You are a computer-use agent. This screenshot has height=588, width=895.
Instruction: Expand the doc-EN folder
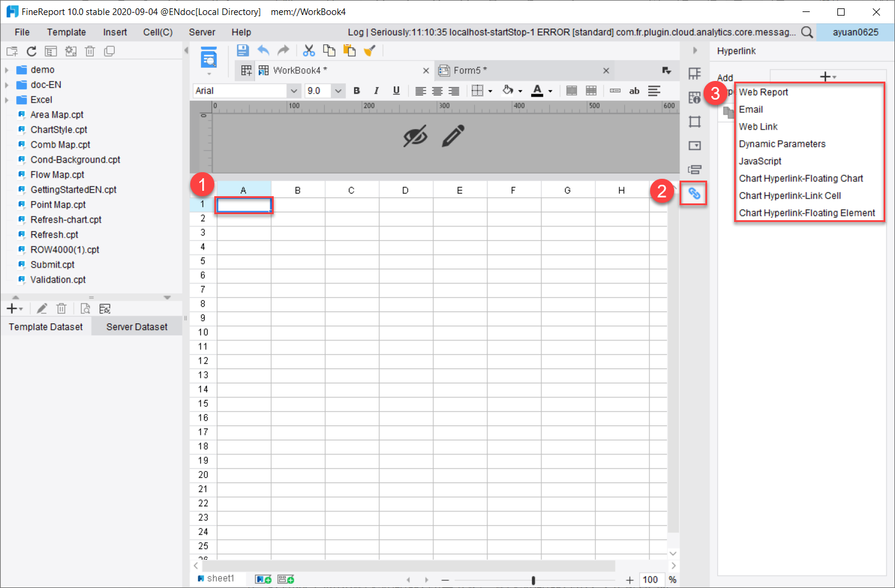(x=7, y=85)
